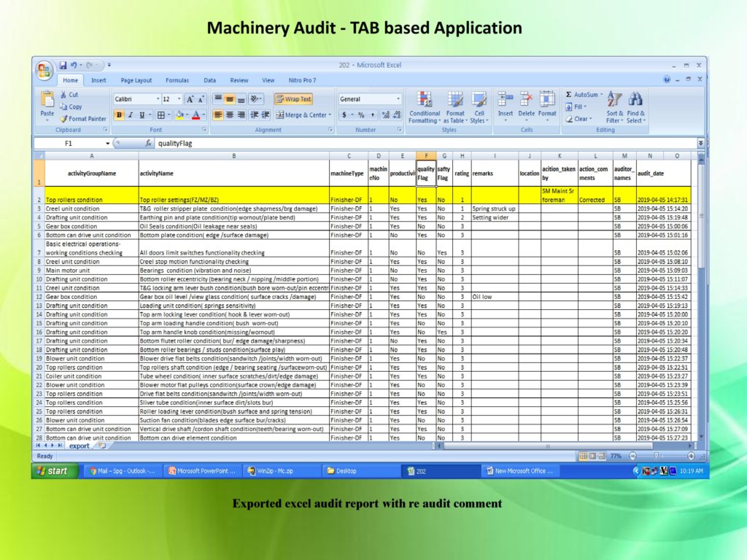Click the Paste clipboard icon
Screen dimensions: 747x560
(x=47, y=99)
